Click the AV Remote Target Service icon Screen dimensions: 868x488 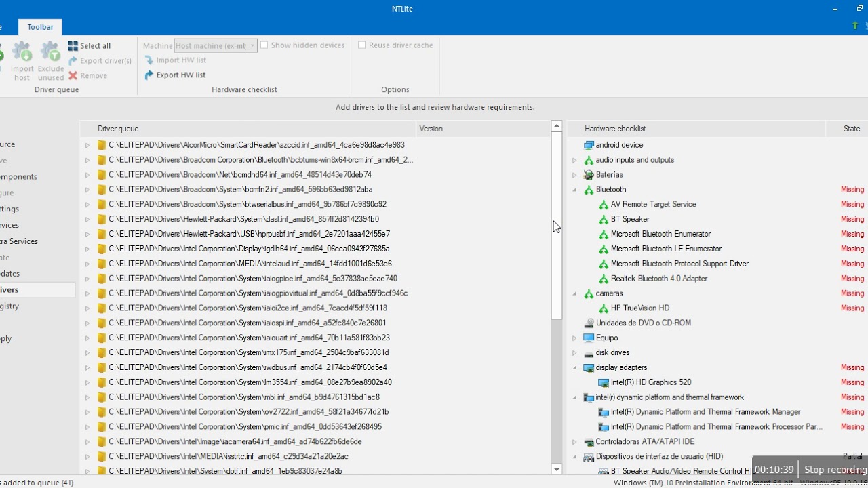(604, 204)
